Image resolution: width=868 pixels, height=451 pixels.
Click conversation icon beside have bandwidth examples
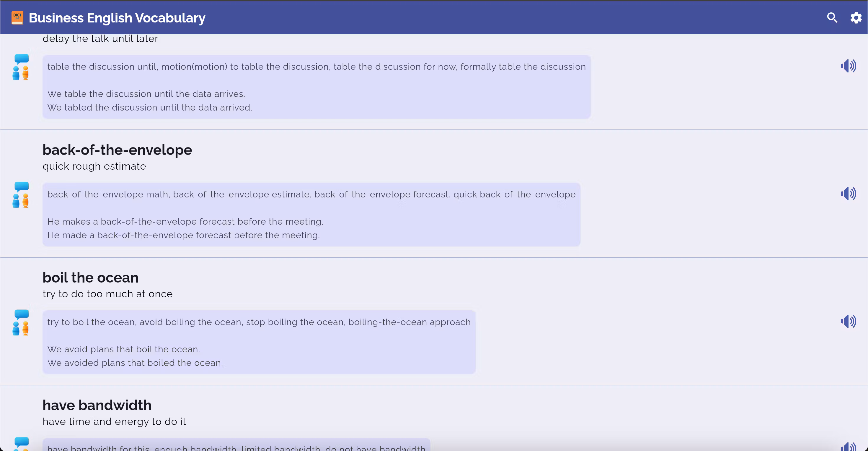pyautogui.click(x=21, y=444)
